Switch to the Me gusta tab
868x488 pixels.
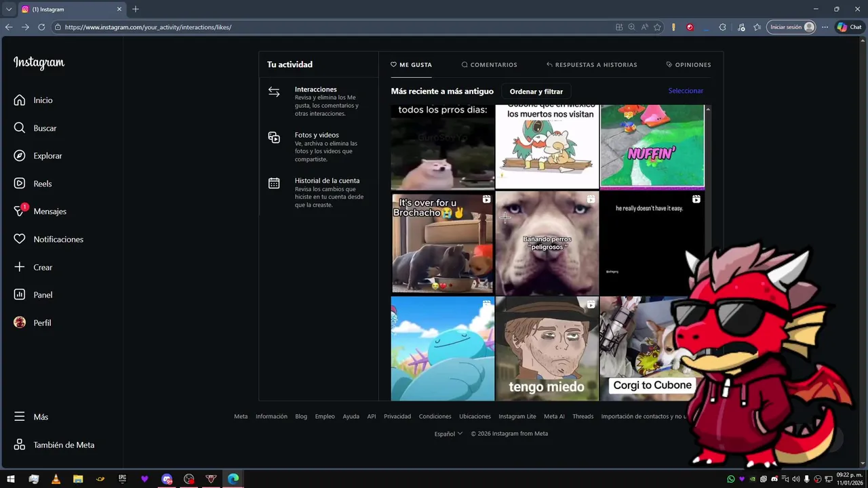pyautogui.click(x=411, y=64)
